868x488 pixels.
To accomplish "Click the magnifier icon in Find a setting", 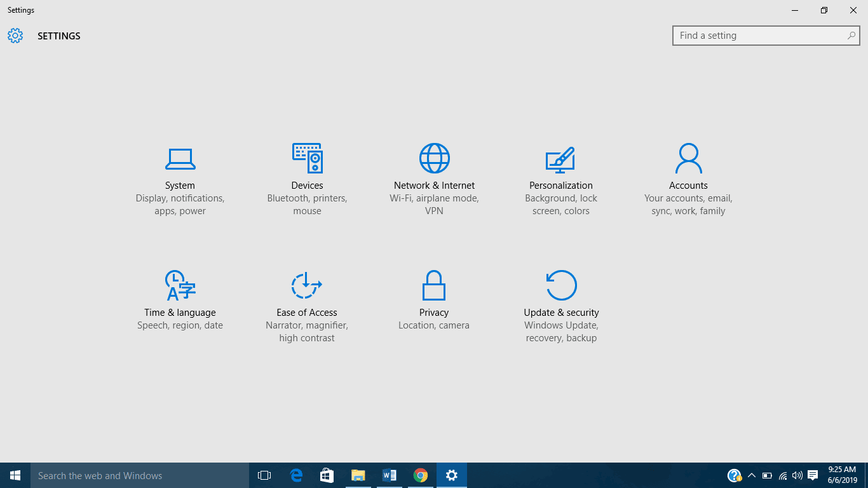I will coord(851,36).
